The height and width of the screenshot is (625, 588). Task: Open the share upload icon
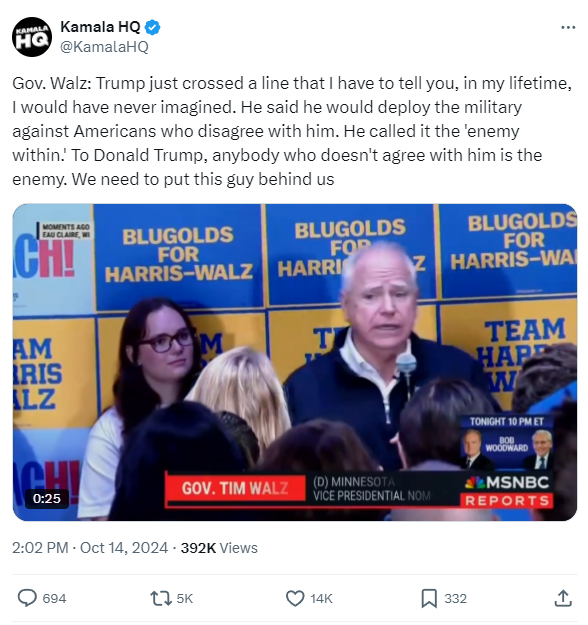click(x=563, y=598)
